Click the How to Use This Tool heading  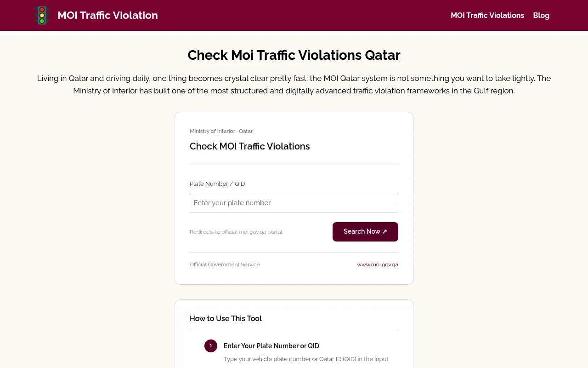pyautogui.click(x=226, y=318)
